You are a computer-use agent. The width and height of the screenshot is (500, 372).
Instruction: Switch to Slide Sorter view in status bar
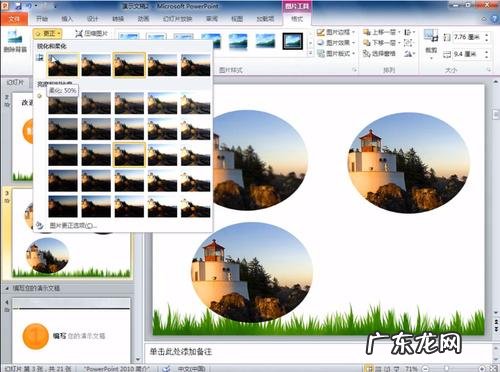(x=378, y=369)
